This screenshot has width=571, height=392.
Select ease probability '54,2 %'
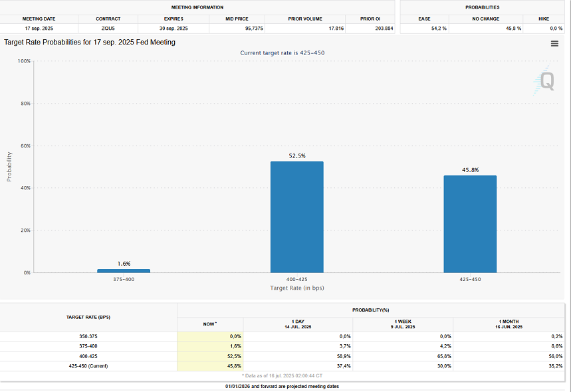[x=439, y=29]
